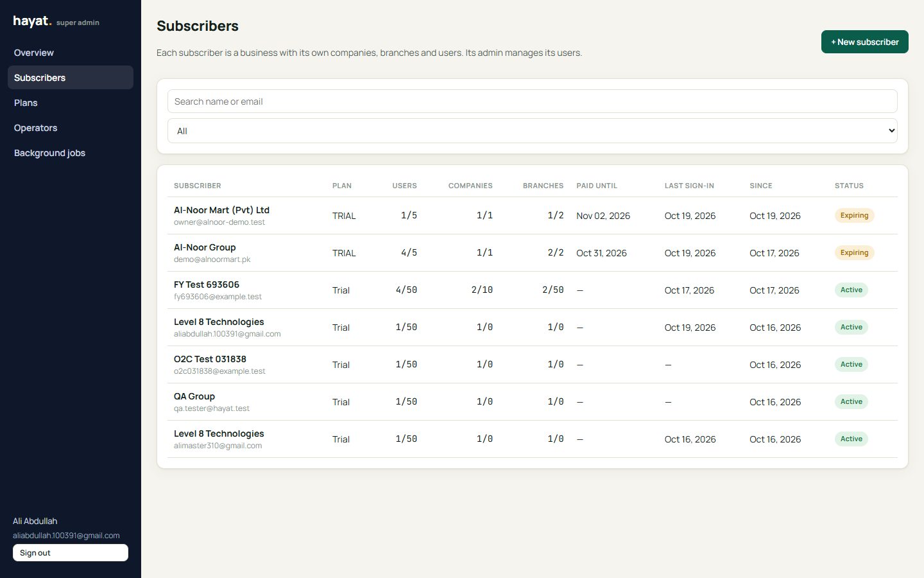Click the Subscriber column header

coord(198,186)
